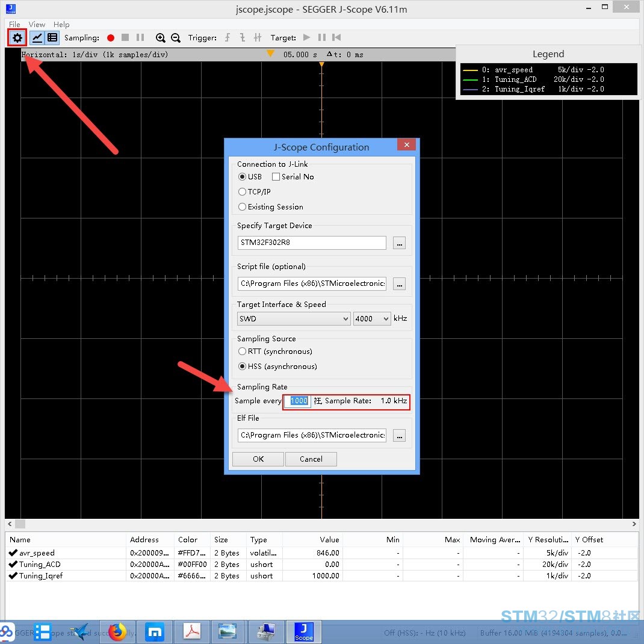Browse for script file with ellipsis button
The image size is (644, 644).
click(399, 284)
